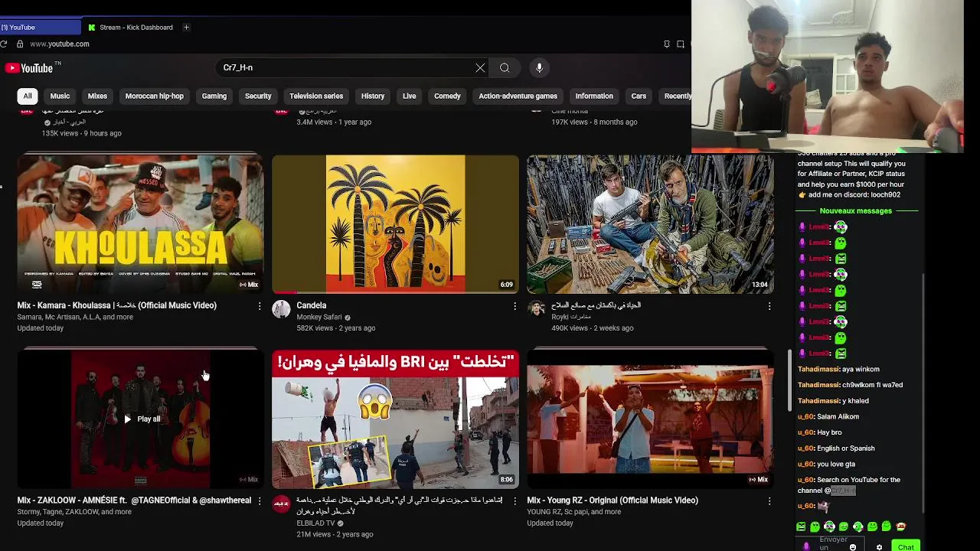Pick the first green angry emote in quick bar
The image size is (980, 551).
[801, 527]
